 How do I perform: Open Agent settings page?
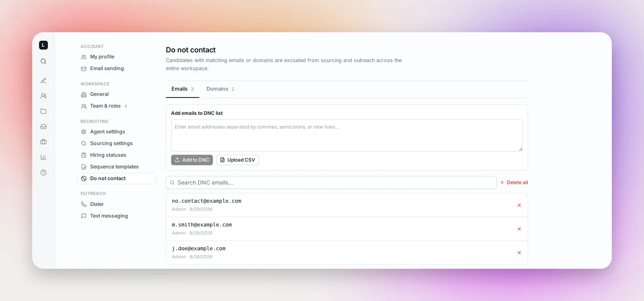[116, 132]
